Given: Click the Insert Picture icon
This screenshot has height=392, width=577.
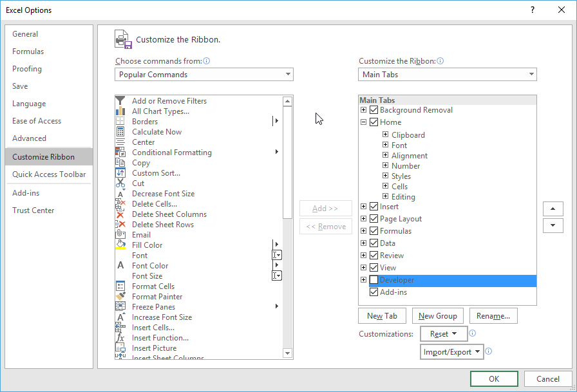Looking at the screenshot, I should tap(120, 348).
